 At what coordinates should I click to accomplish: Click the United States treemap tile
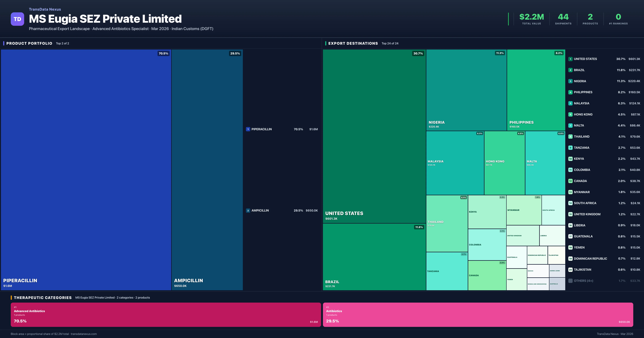(x=374, y=136)
